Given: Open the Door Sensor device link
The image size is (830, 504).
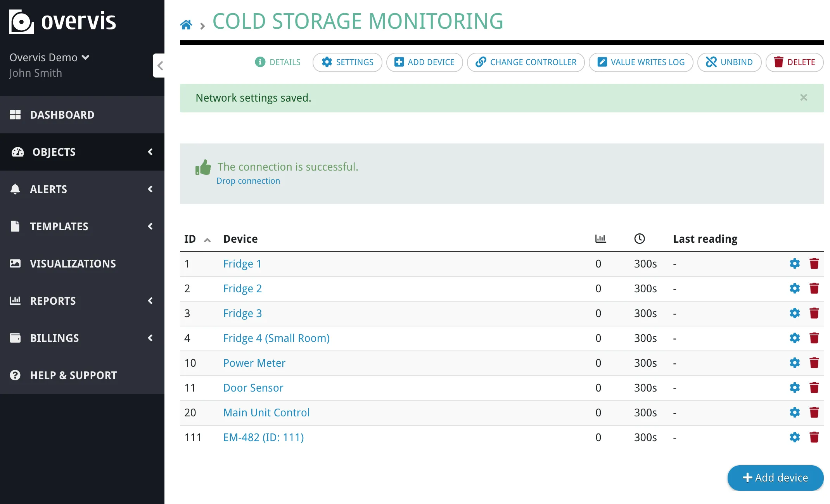Looking at the screenshot, I should pyautogui.click(x=253, y=388).
